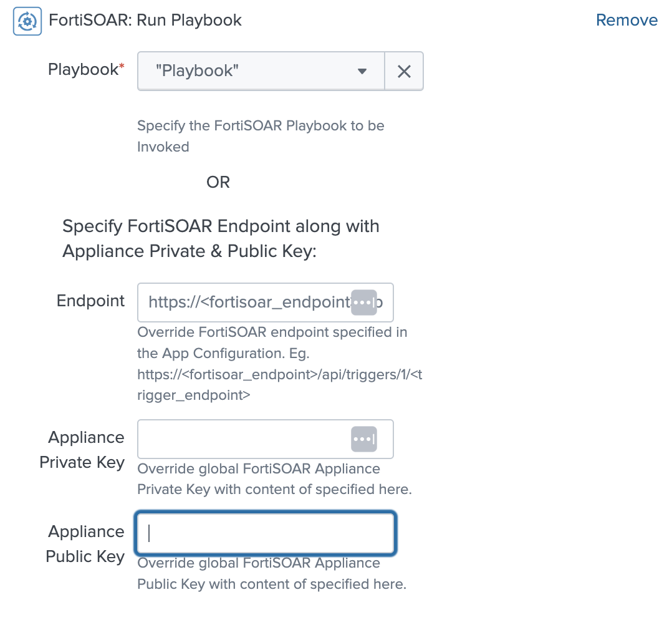Click the OR separator text
Viewport: 672px width, 625px height.
click(x=218, y=182)
